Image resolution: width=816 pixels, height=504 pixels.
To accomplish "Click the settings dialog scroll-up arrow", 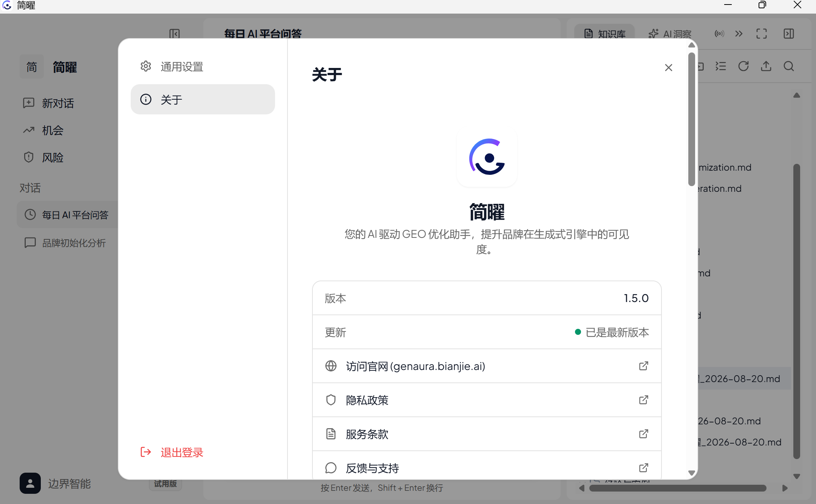I will 692,45.
